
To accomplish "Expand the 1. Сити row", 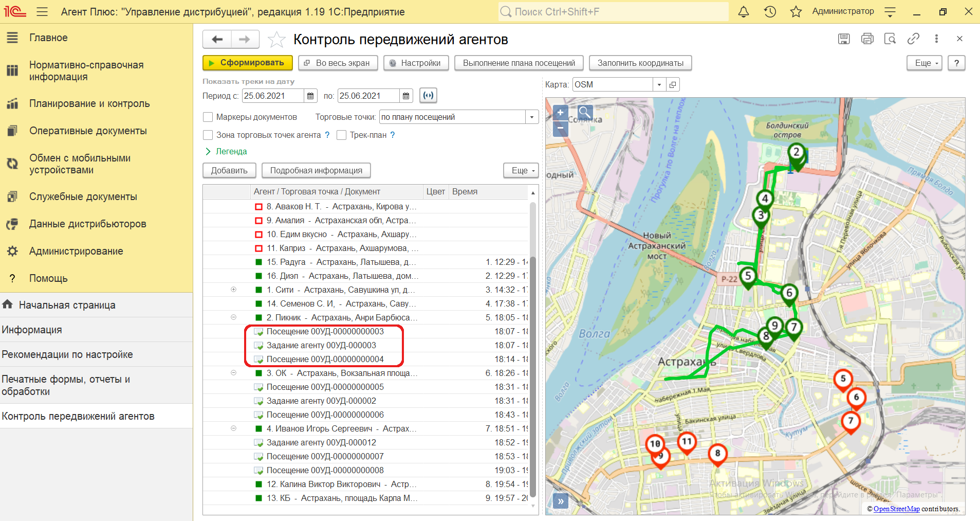I will tap(233, 290).
